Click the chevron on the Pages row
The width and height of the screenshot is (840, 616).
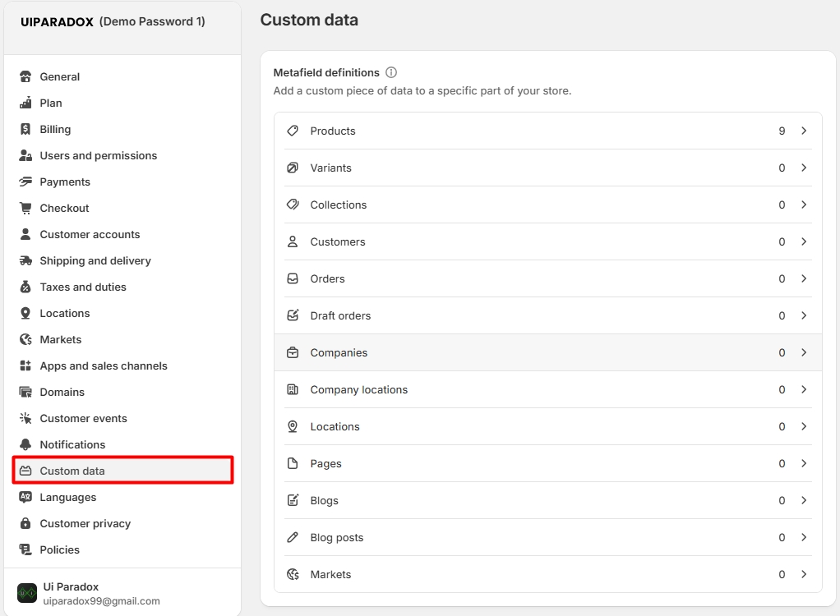pyautogui.click(x=804, y=463)
